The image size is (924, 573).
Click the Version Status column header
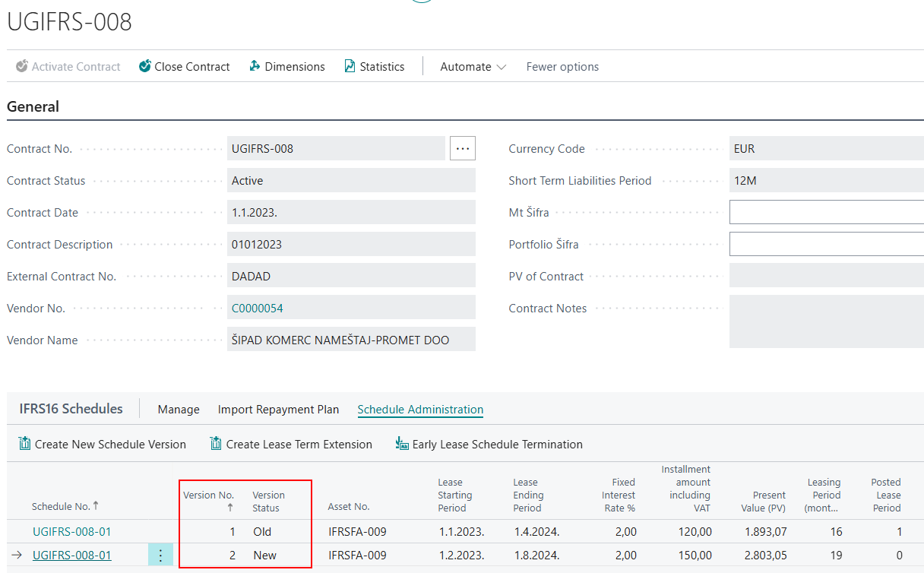click(269, 501)
